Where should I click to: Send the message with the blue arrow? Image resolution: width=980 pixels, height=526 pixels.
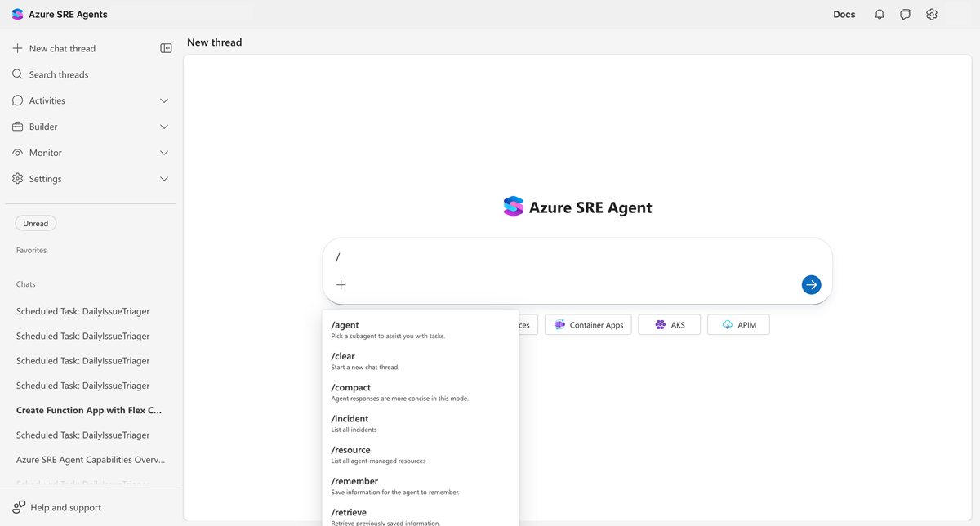[x=811, y=284]
